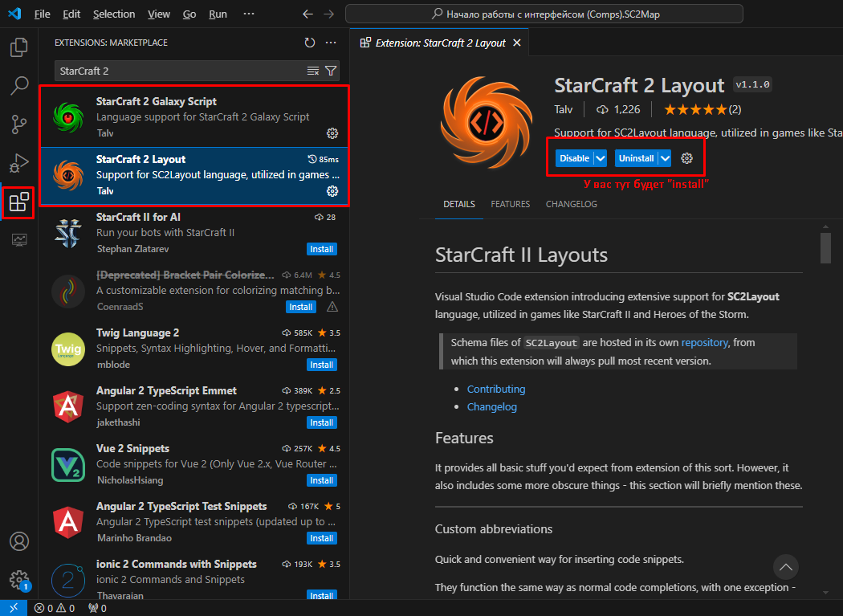
Task: Open the Selection menu
Action: pyautogui.click(x=114, y=14)
